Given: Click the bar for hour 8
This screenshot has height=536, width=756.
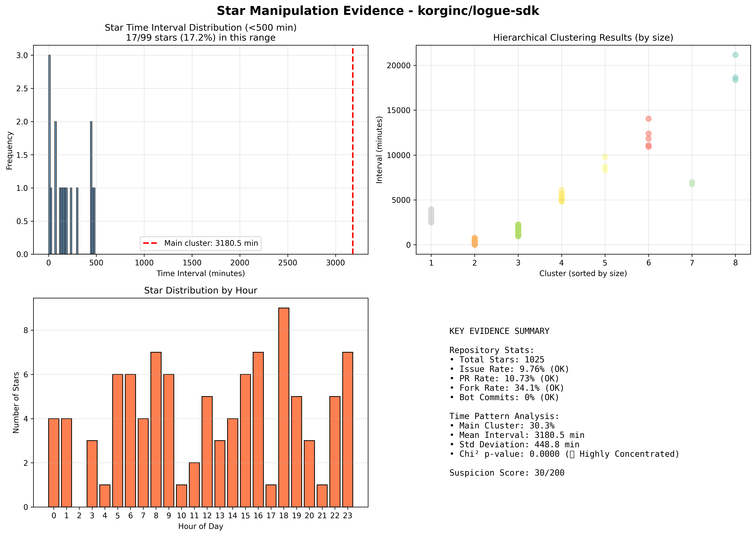Looking at the screenshot, I should click(156, 429).
